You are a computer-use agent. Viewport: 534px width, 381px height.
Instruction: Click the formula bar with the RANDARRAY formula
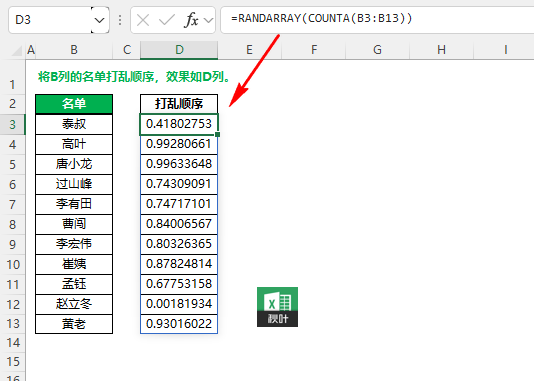pyautogui.click(x=377, y=20)
